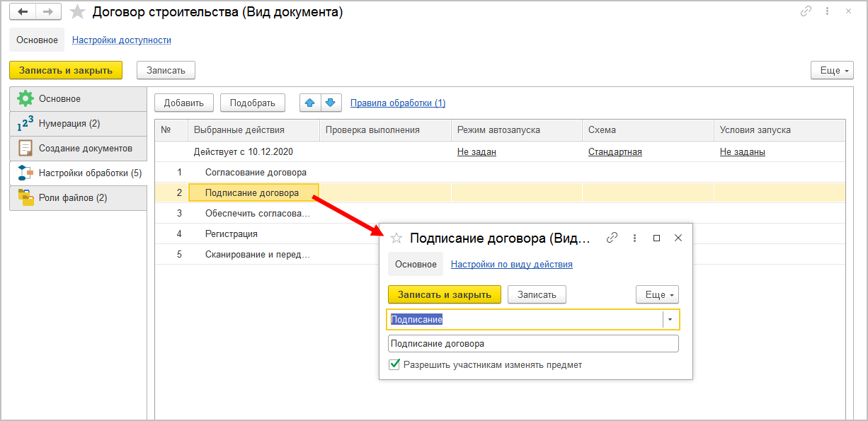Get link icon in main window header
The height and width of the screenshot is (421, 868).
tap(806, 11)
